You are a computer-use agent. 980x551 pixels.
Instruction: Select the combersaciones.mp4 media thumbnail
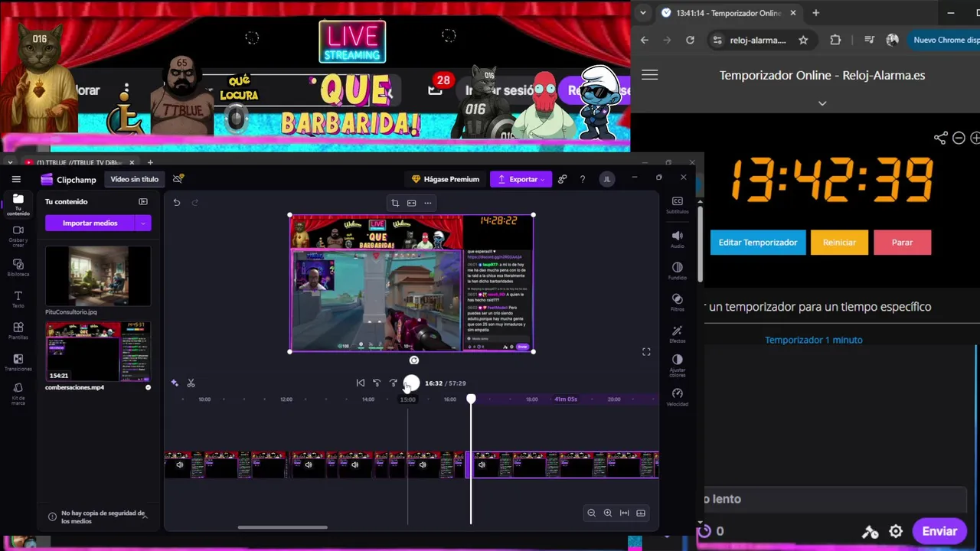coord(98,351)
